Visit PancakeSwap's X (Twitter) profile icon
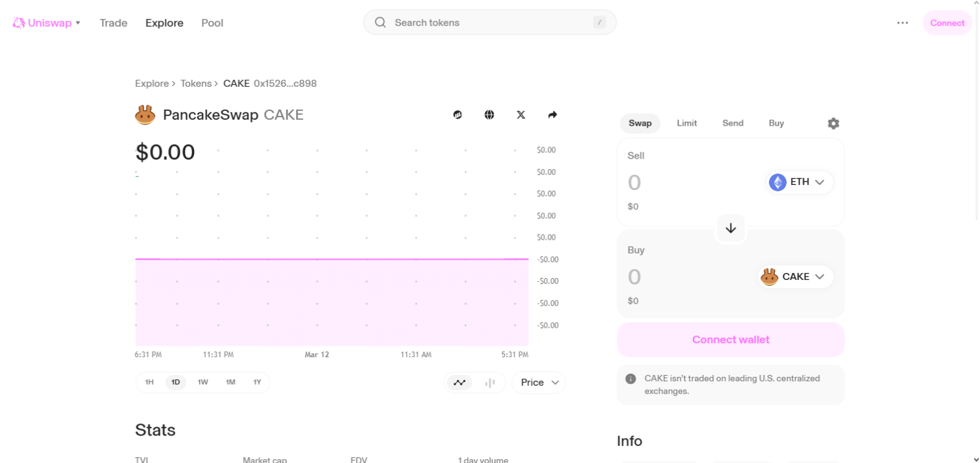The height and width of the screenshot is (463, 980). coord(521,115)
